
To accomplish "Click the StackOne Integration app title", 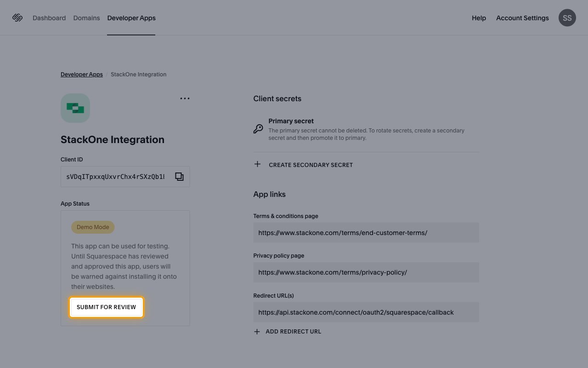I will 113,140.
